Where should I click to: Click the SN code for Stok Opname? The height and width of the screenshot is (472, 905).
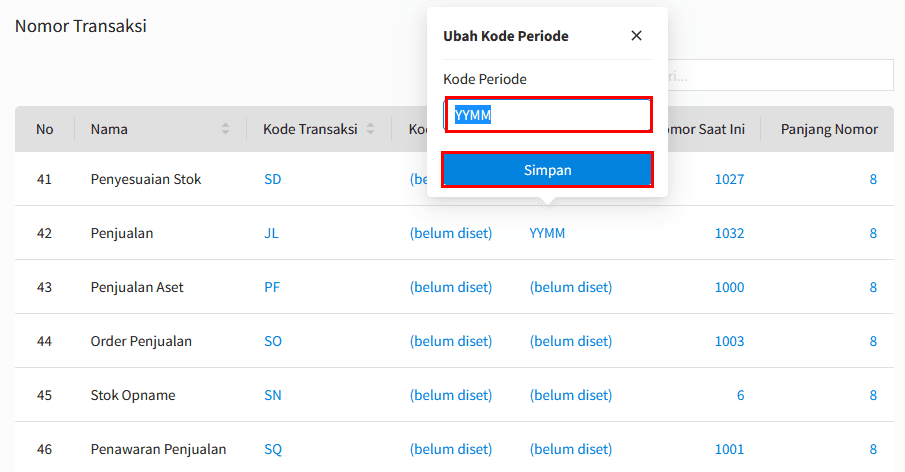(273, 395)
